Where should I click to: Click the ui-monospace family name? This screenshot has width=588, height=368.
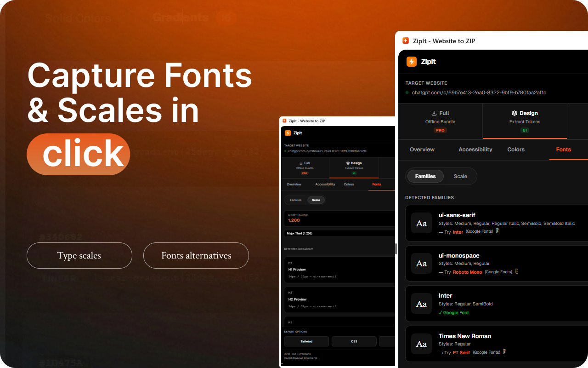[x=459, y=255]
